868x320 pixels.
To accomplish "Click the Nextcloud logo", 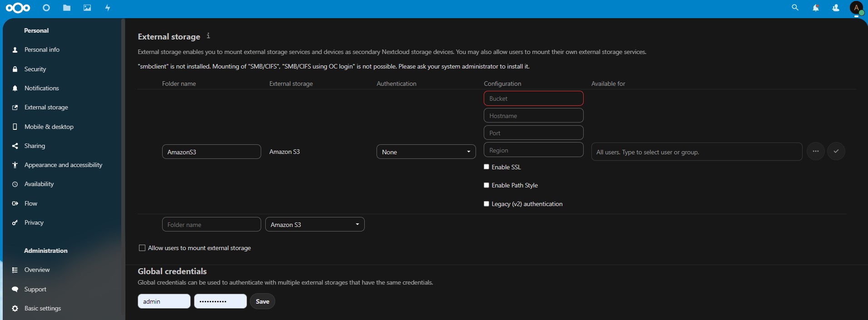I will 18,8.
